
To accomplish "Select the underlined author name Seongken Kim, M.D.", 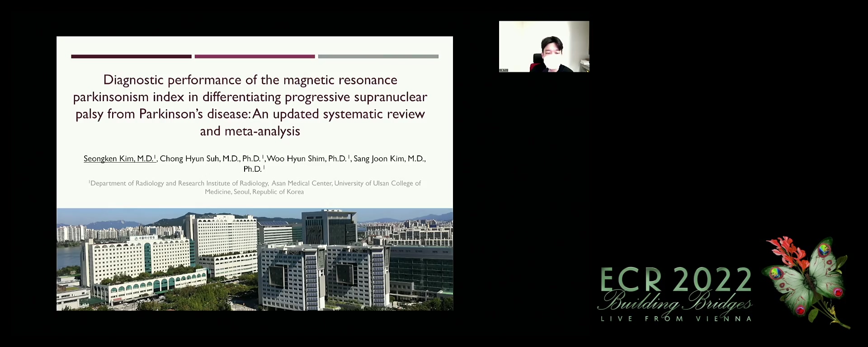I will [x=119, y=159].
